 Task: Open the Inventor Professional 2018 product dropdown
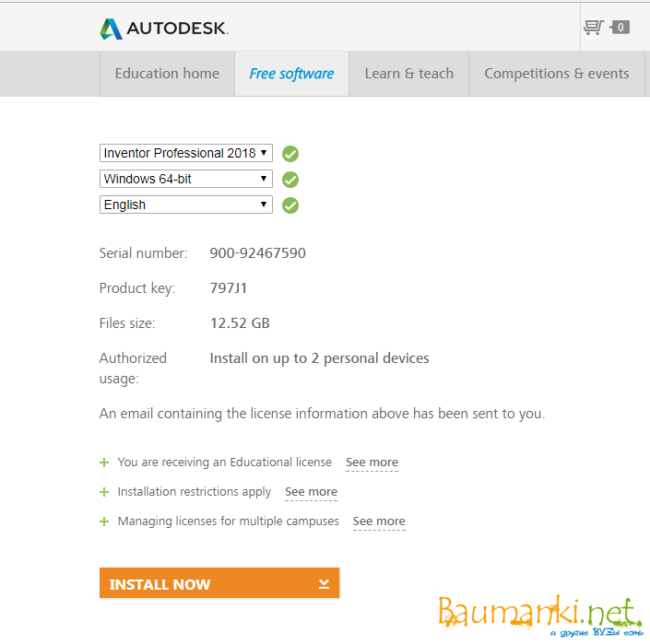coord(186,153)
